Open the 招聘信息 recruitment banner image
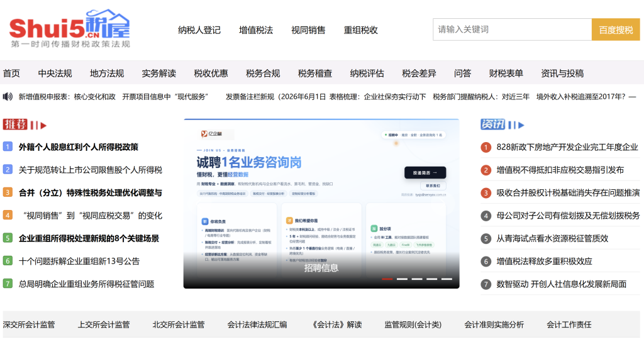Screen dimensions: 644x342 (321, 204)
